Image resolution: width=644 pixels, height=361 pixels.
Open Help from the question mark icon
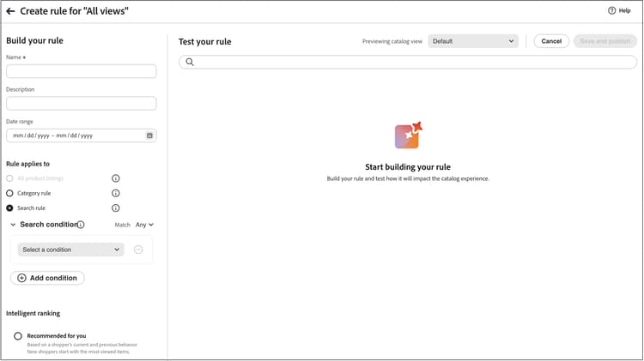tap(611, 10)
